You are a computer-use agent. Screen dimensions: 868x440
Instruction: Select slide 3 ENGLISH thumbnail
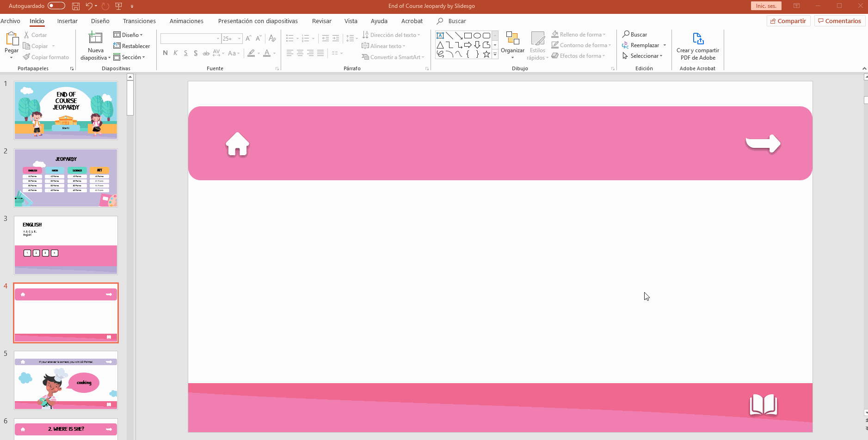pyautogui.click(x=66, y=245)
